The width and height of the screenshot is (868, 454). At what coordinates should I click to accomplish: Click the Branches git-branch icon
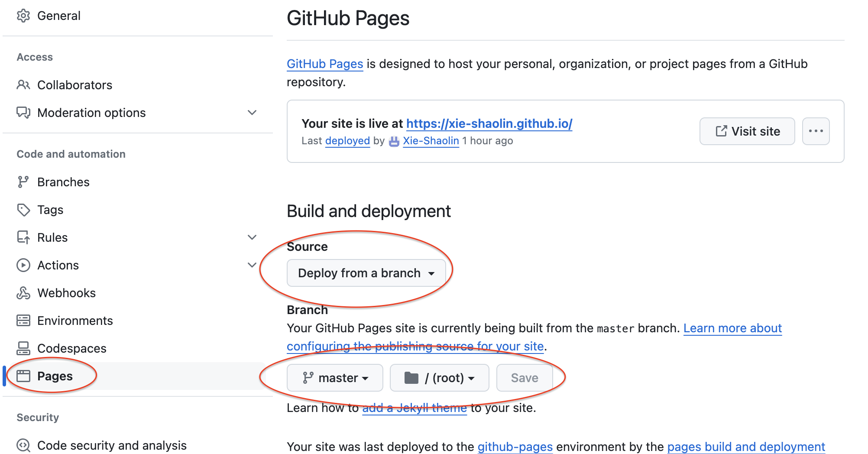[x=23, y=182]
